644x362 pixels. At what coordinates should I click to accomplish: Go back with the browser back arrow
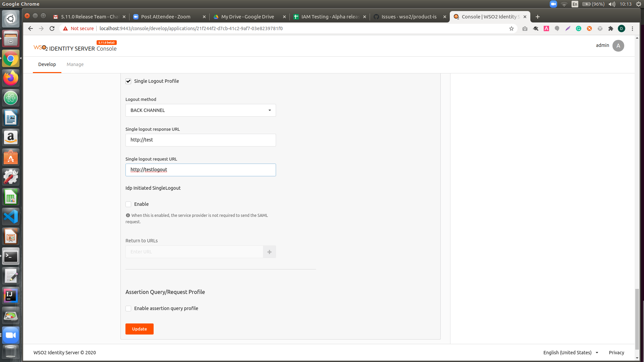coord(31,28)
